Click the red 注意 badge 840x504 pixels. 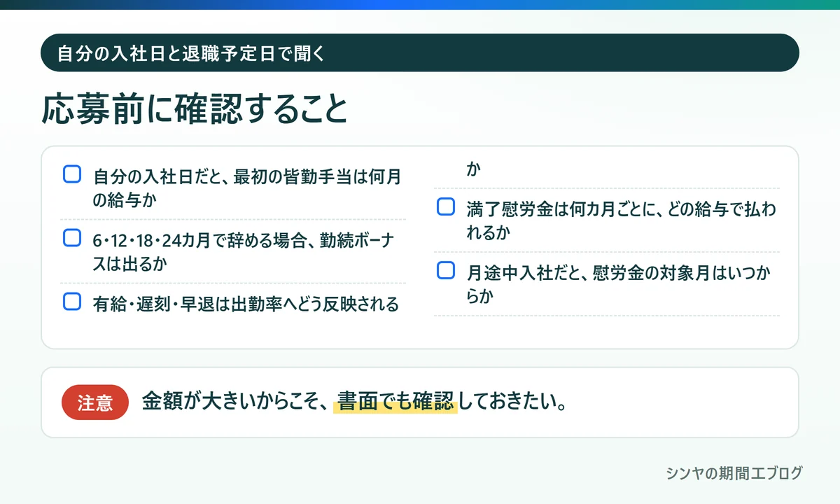[x=95, y=402]
